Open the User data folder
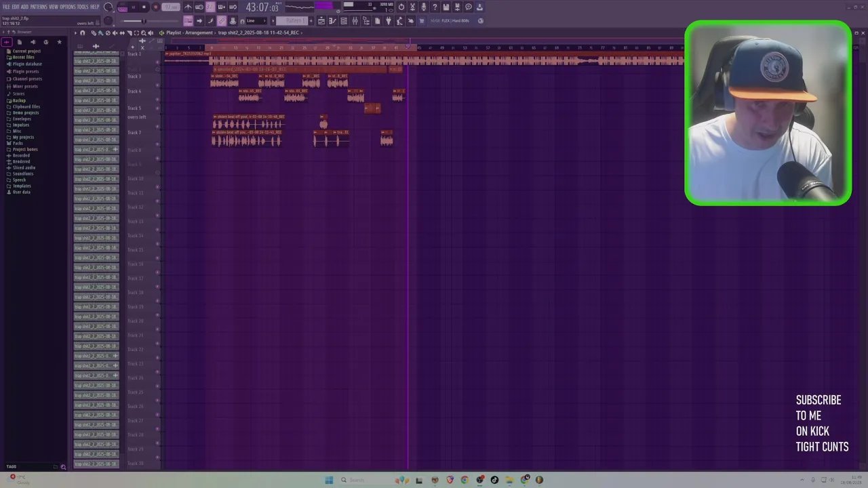 [x=20, y=192]
